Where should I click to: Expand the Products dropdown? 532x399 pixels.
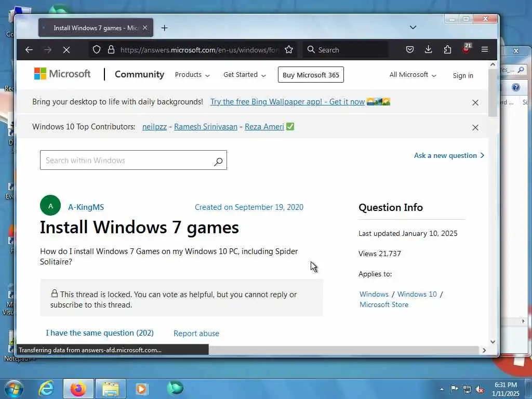(x=192, y=75)
